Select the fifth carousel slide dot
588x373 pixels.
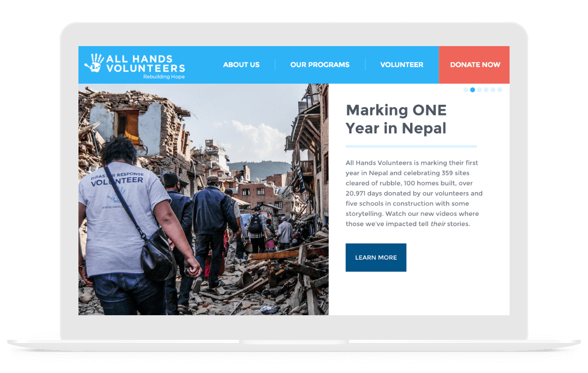493,90
